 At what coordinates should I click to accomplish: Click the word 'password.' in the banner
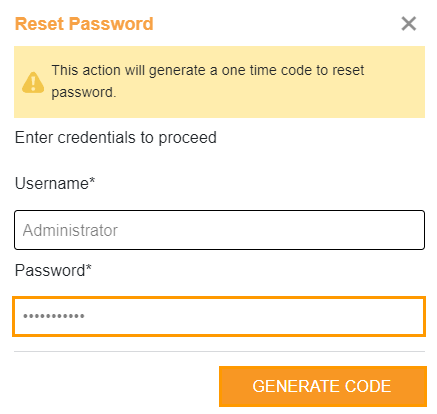tap(84, 92)
